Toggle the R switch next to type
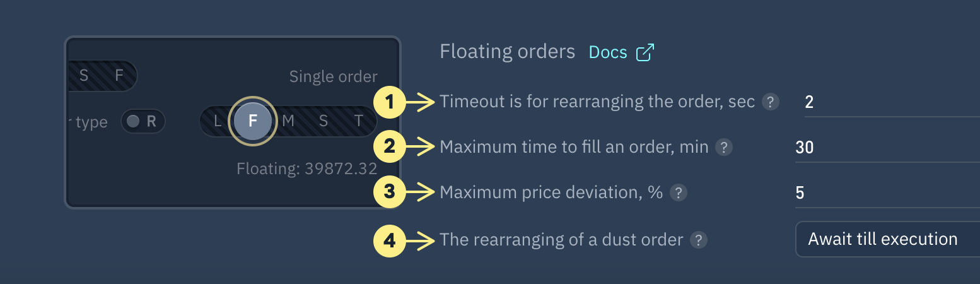 coord(143,122)
